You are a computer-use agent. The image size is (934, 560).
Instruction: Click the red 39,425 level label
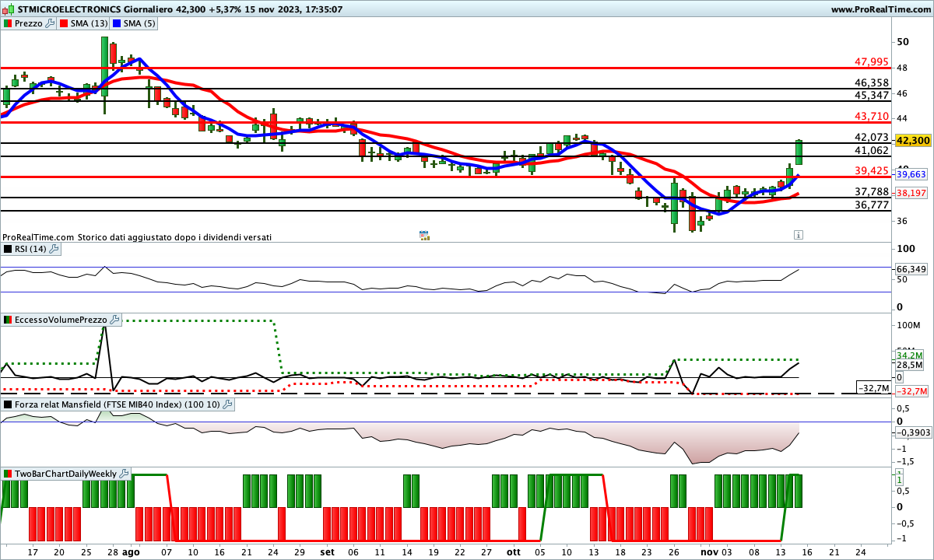[x=871, y=170]
